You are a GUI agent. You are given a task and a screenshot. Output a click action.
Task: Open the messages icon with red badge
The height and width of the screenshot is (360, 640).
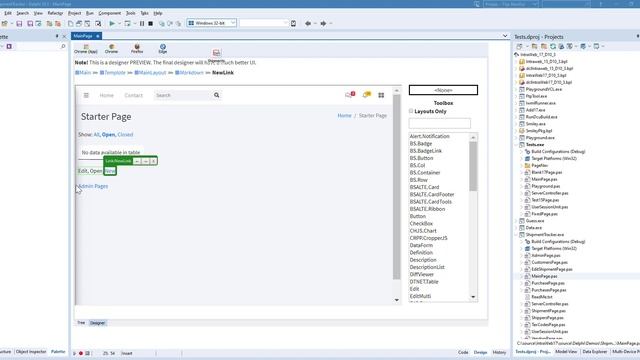point(350,95)
